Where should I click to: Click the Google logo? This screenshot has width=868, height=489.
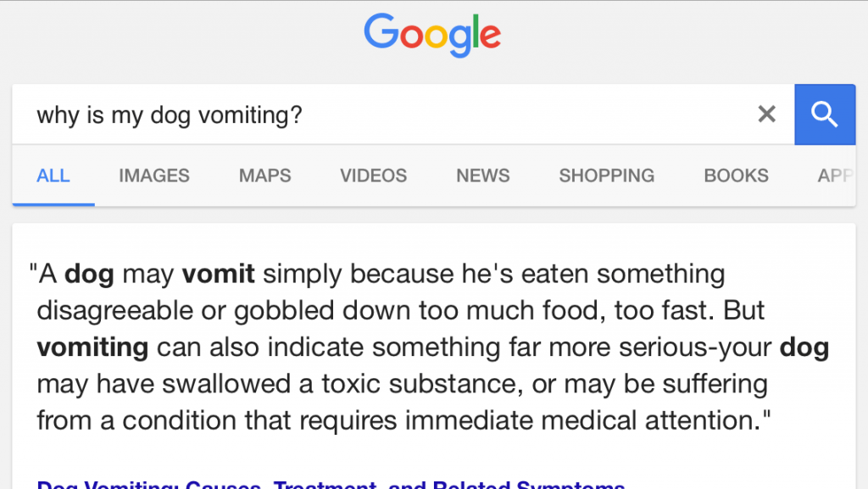pyautogui.click(x=432, y=35)
